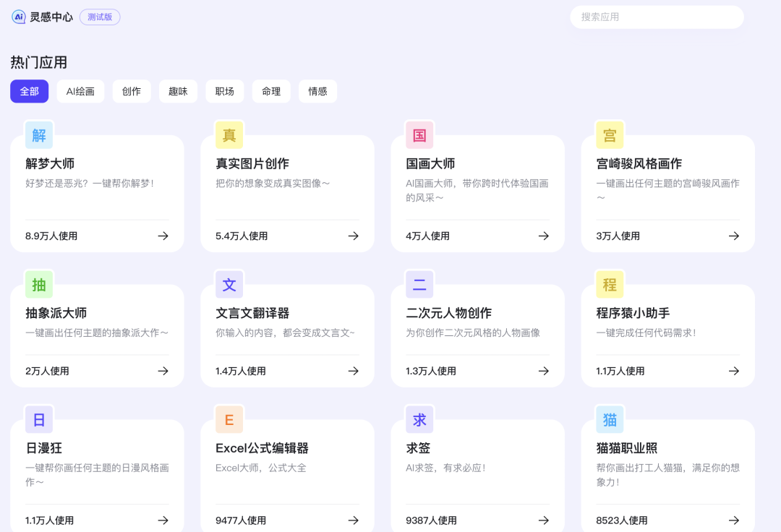
Task: Open the 情感 category filter
Action: 317,91
